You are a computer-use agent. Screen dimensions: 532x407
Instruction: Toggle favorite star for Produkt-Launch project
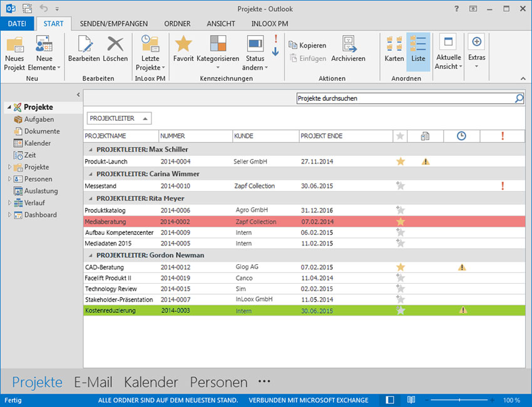tap(401, 162)
